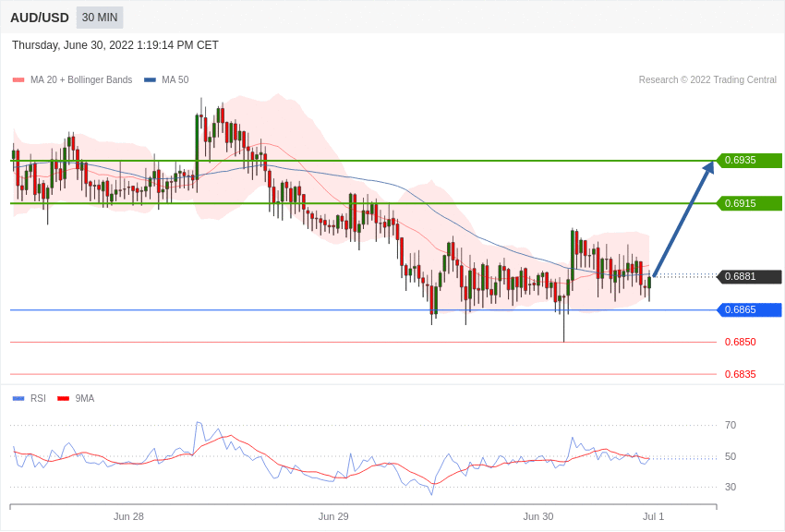
Task: Click the MA 50 legend color swatch
Action: coord(150,80)
